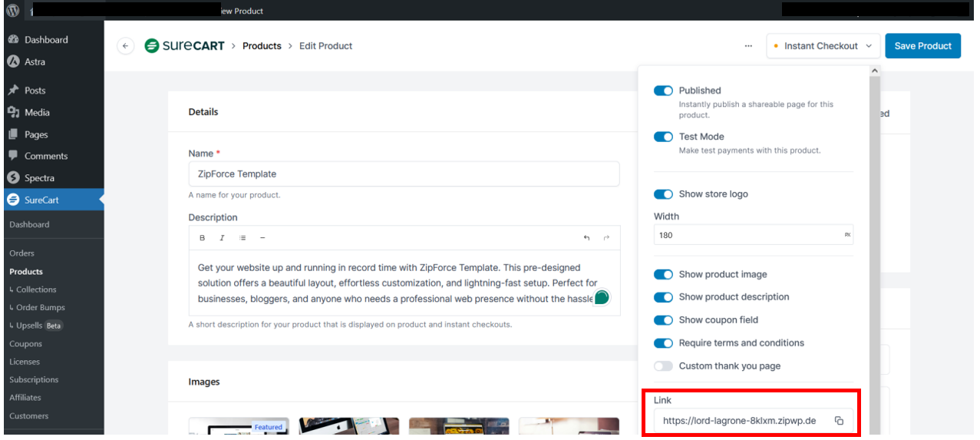Viewport: 980px width, 440px height.
Task: Click the Astra logo icon
Action: click(x=13, y=61)
